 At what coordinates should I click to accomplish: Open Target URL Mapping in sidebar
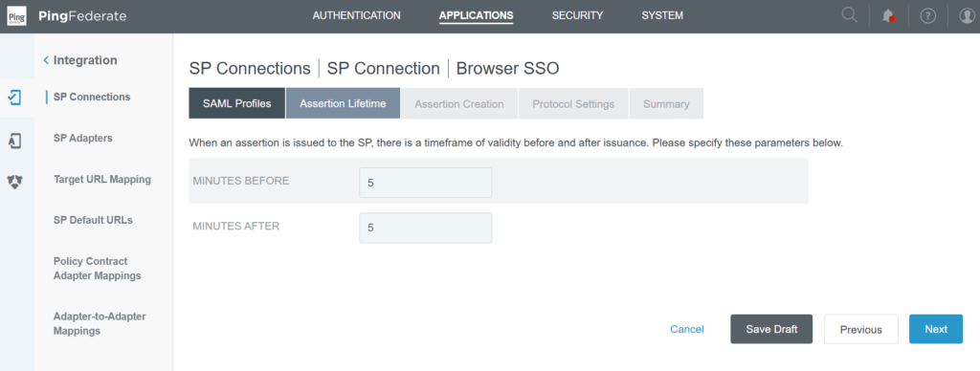pos(102,179)
